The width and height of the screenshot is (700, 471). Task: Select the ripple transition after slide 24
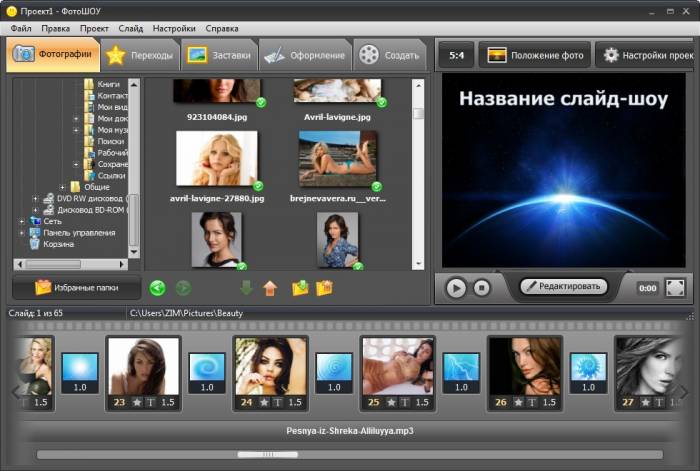334,372
